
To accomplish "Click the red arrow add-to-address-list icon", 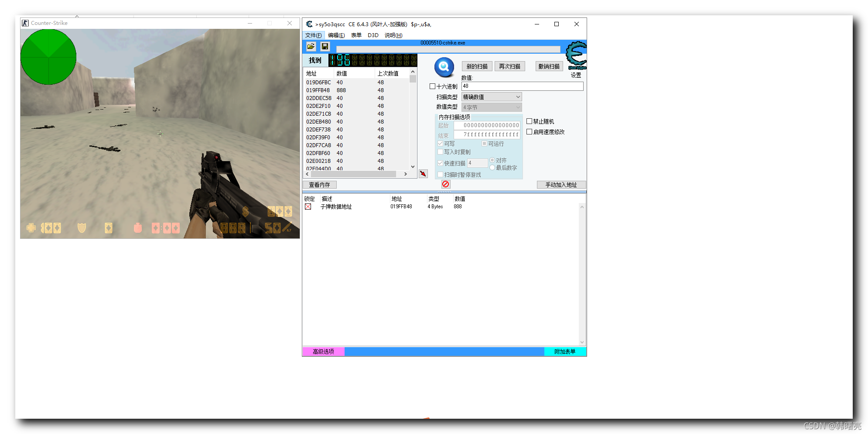I will click(423, 174).
